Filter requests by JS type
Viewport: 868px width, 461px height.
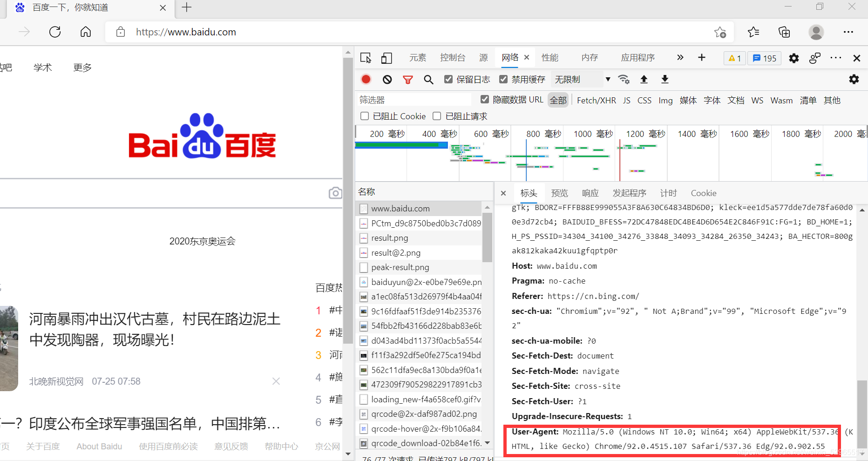click(x=627, y=100)
